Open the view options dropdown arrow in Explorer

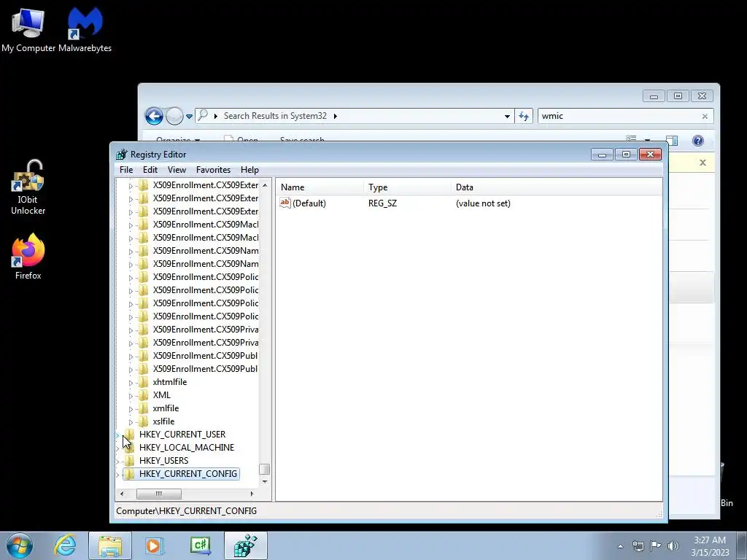(x=648, y=141)
